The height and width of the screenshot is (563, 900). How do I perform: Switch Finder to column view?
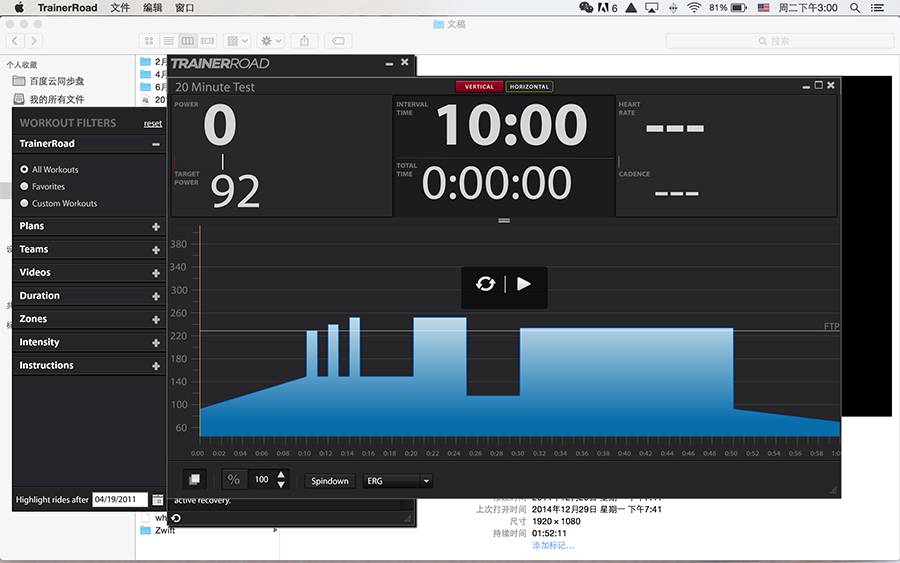point(188,41)
